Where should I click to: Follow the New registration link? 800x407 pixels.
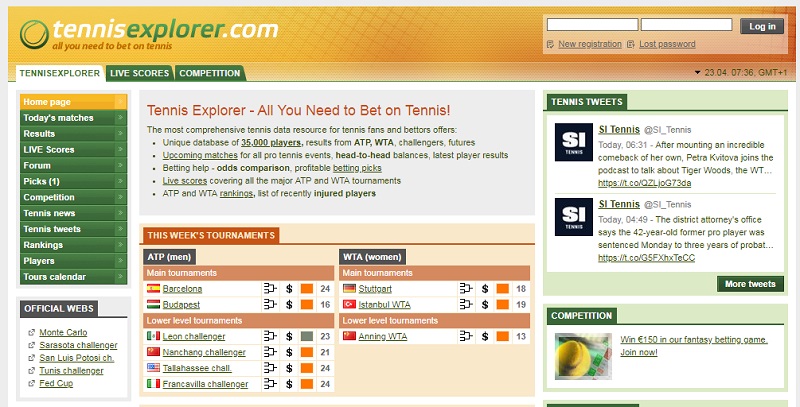tap(589, 44)
